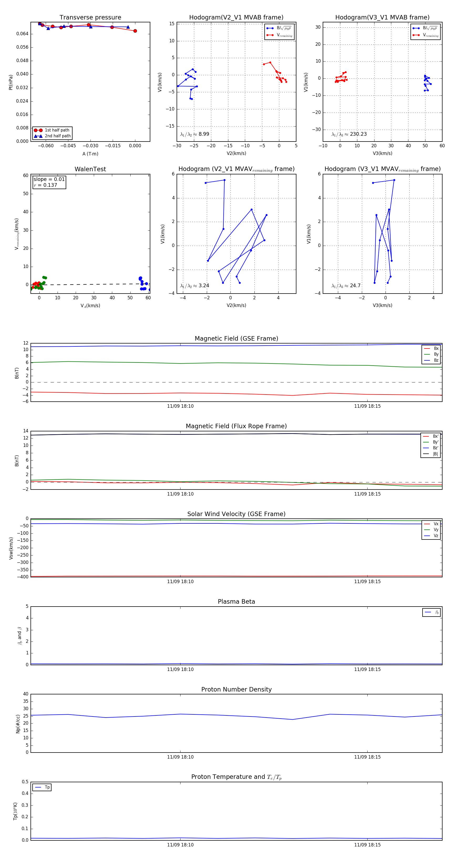Viewport: 473px width, 868px height.
Task: Click the 'Np(#/cc)' y-axis label
Action: (18, 723)
